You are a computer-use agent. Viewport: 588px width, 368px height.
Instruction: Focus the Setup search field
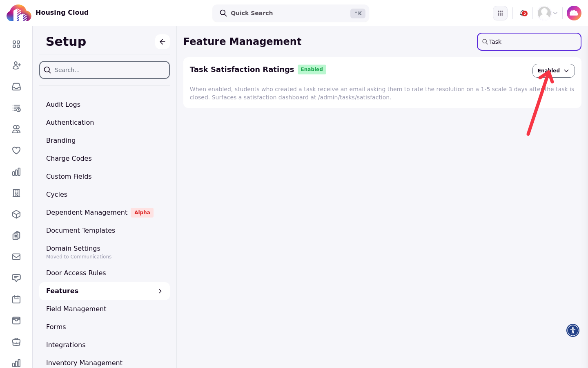105,70
